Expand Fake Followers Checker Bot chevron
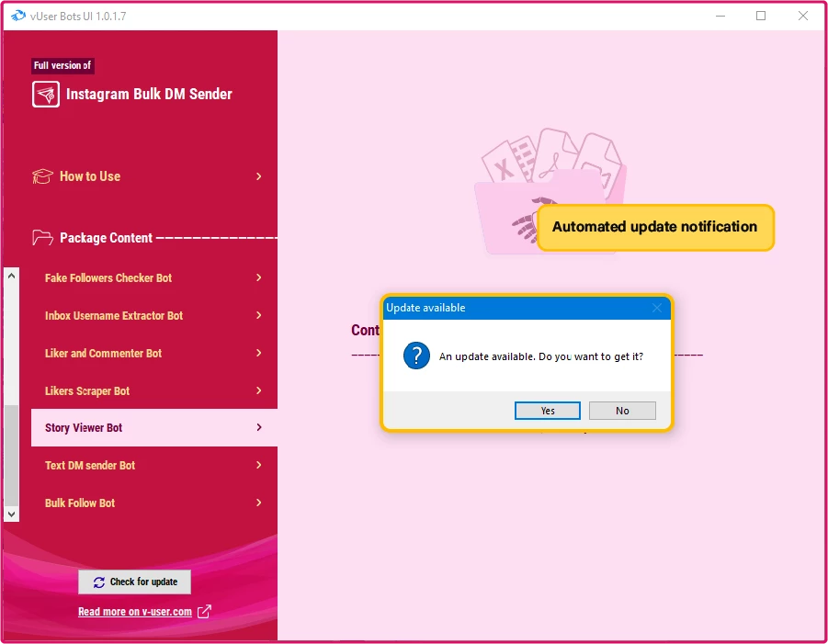Image resolution: width=828 pixels, height=644 pixels. click(259, 277)
